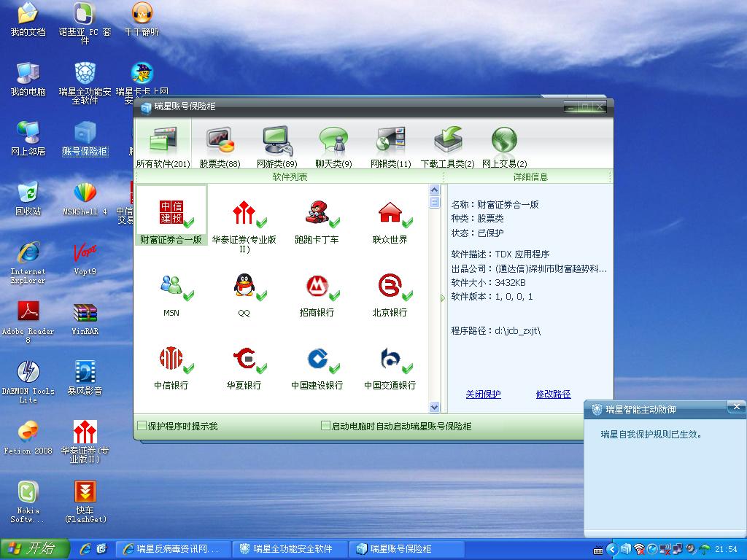Enable 启动电脑时自动启动瑞星账号保险柜 checkbox
Viewport: 747px width, 560px height.
pos(325,425)
